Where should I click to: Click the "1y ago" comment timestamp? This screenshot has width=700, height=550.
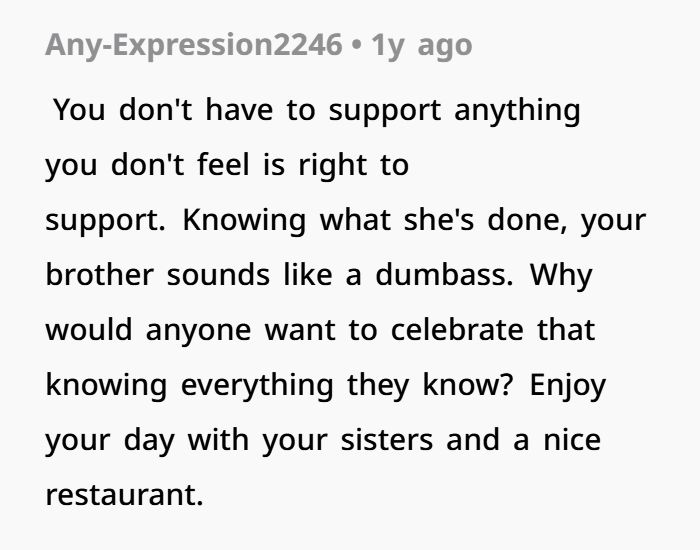[421, 46]
